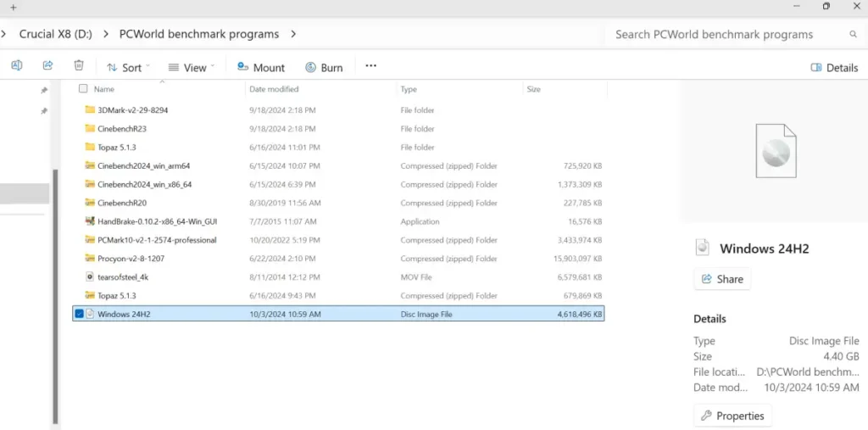Click the Rename icon in the toolbar

click(17, 65)
